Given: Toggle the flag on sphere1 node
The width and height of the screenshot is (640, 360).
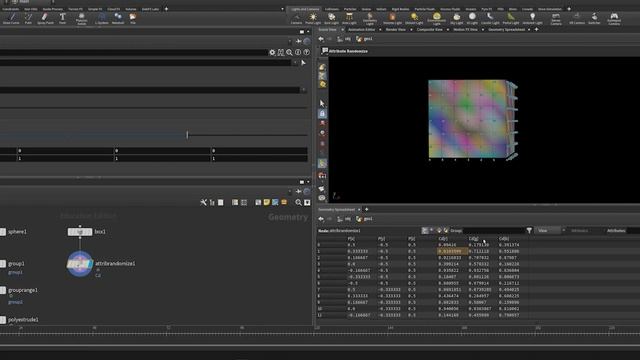Looking at the screenshot, I should point(3,232).
